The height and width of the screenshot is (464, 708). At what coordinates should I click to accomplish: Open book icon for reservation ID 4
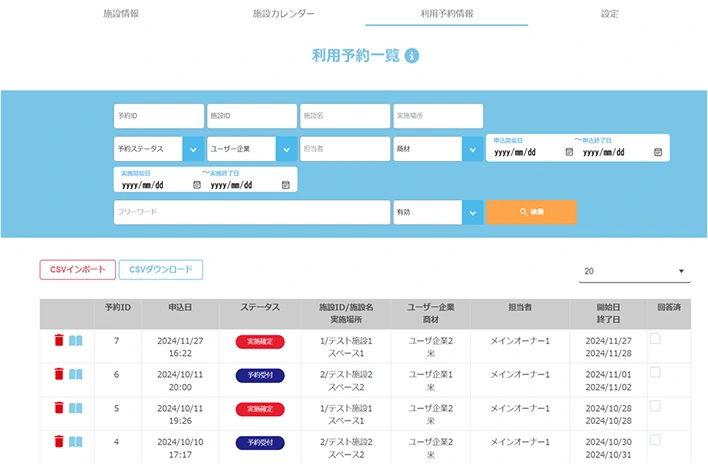(76, 441)
